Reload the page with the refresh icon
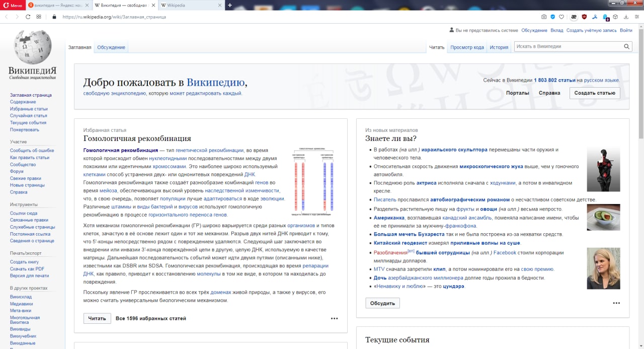The image size is (644, 349). (x=28, y=17)
